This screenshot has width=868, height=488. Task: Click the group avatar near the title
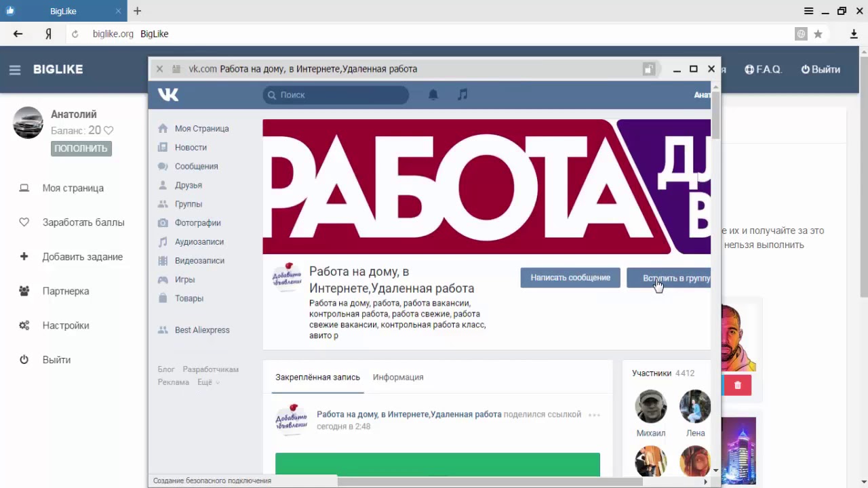pos(288,277)
